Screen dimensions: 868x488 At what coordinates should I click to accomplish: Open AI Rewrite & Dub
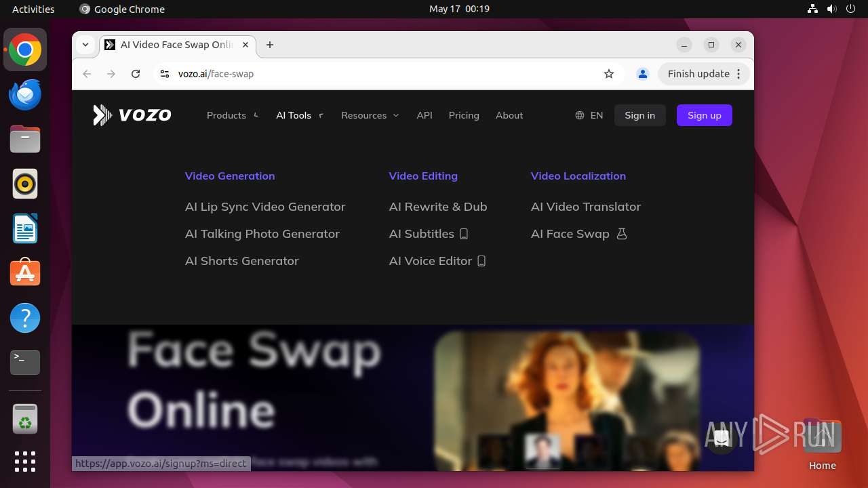438,207
